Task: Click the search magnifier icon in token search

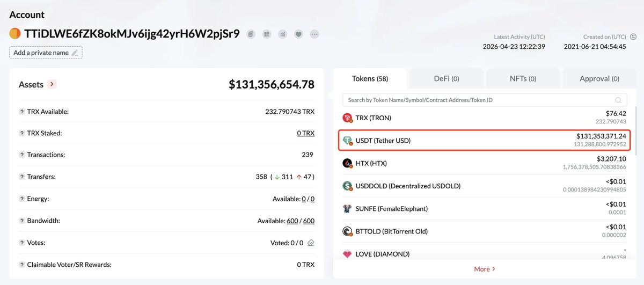Action: pyautogui.click(x=619, y=100)
